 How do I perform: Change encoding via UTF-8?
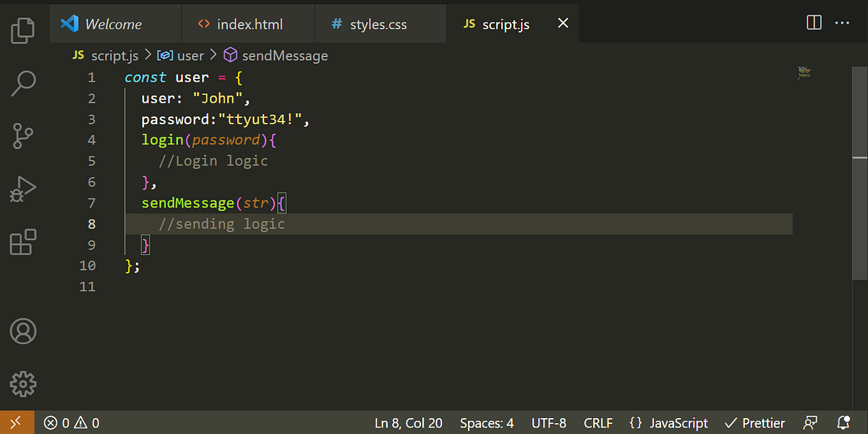click(549, 423)
